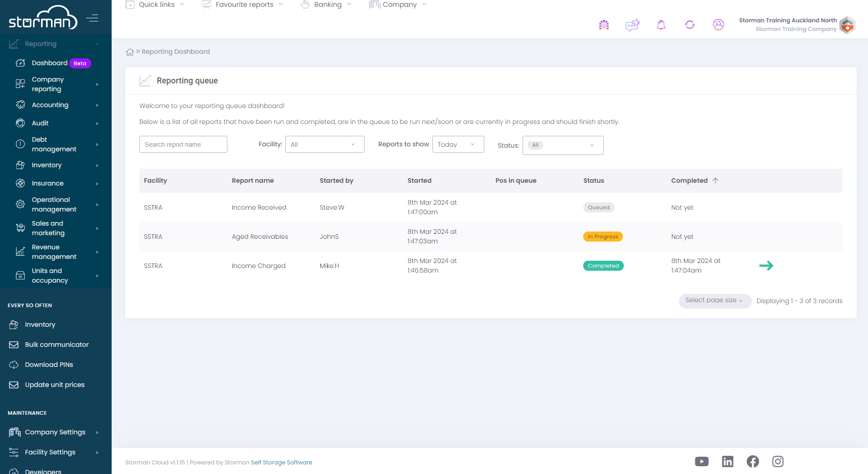The width and height of the screenshot is (868, 474).
Task: Click the Reporting queue chart icon
Action: click(145, 81)
